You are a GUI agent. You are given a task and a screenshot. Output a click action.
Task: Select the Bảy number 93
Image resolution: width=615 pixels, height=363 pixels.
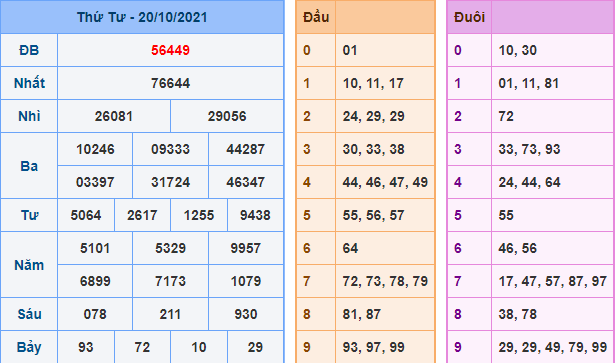[x=86, y=347]
